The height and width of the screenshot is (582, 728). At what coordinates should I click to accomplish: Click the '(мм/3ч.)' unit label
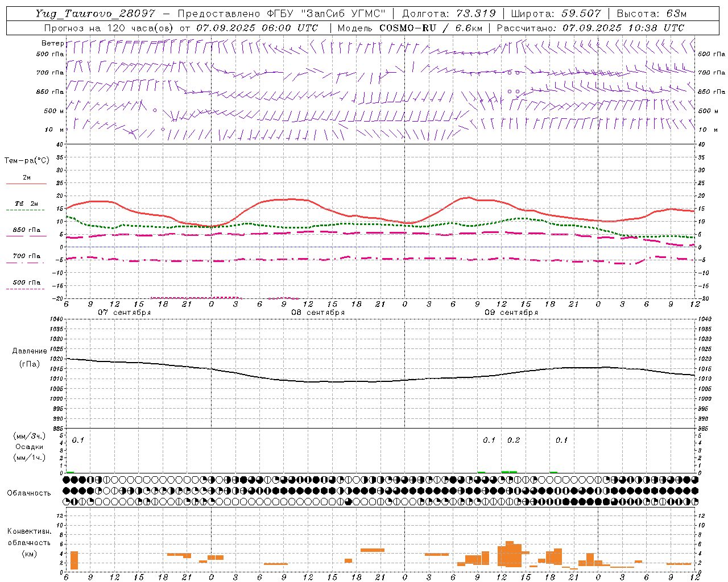[x=29, y=436]
